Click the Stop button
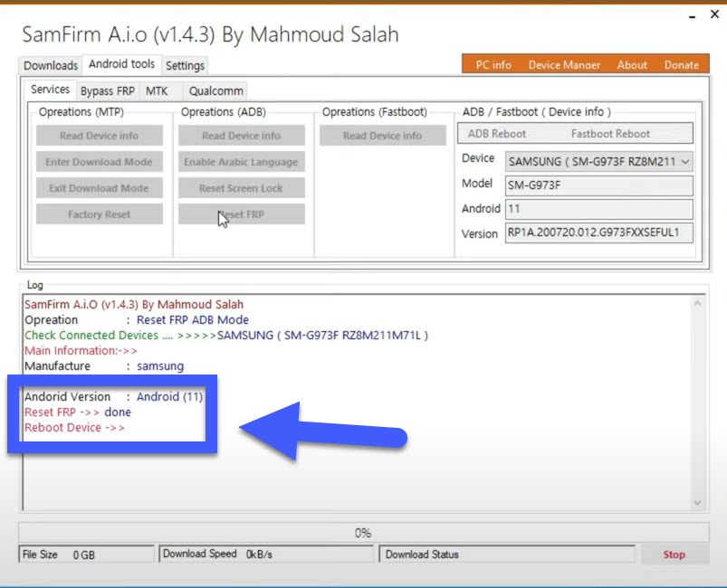Viewport: 727px width, 588px height. point(674,555)
